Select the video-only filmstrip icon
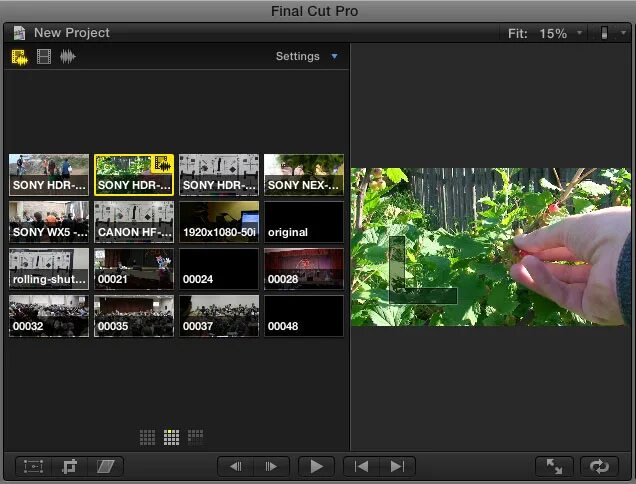This screenshot has height=484, width=636. tap(44, 57)
